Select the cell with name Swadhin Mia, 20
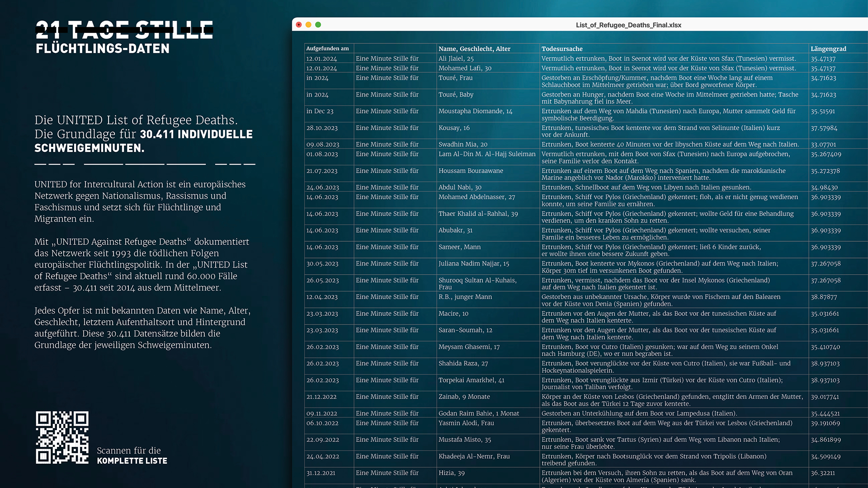This screenshot has width=868, height=488. click(463, 145)
